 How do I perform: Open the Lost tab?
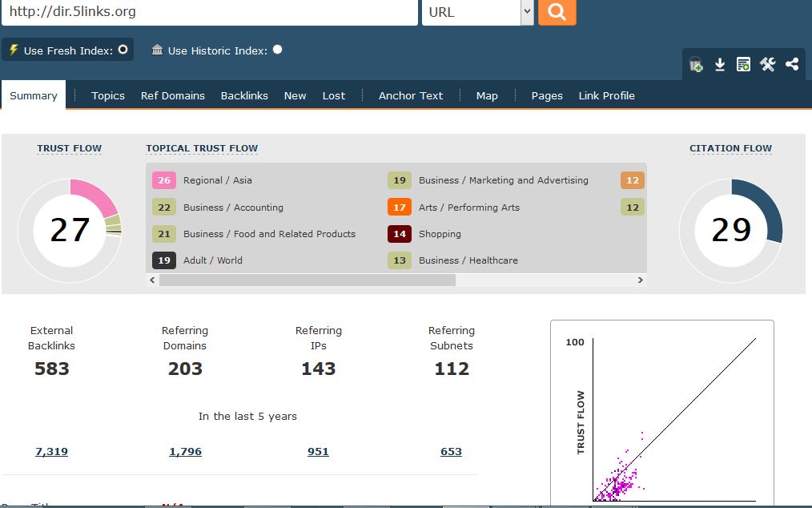[x=333, y=95]
